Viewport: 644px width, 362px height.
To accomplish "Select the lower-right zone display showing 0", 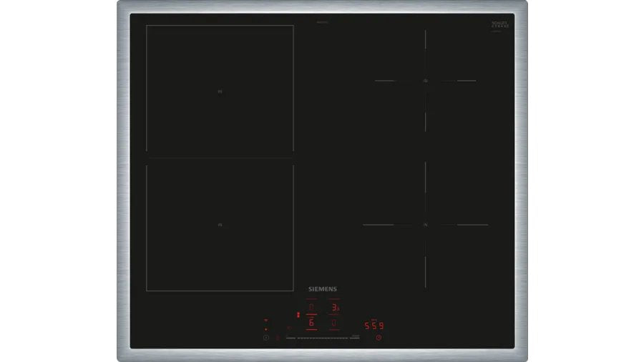I will [334, 323].
